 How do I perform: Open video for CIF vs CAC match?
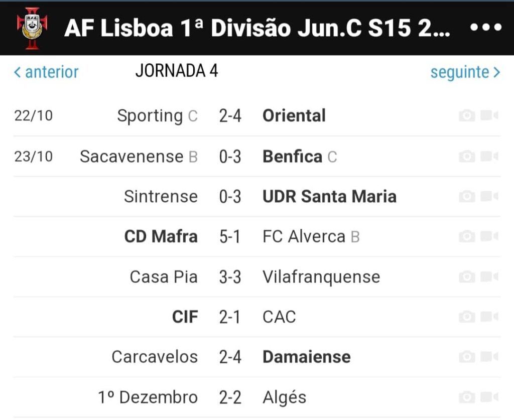tap(489, 317)
